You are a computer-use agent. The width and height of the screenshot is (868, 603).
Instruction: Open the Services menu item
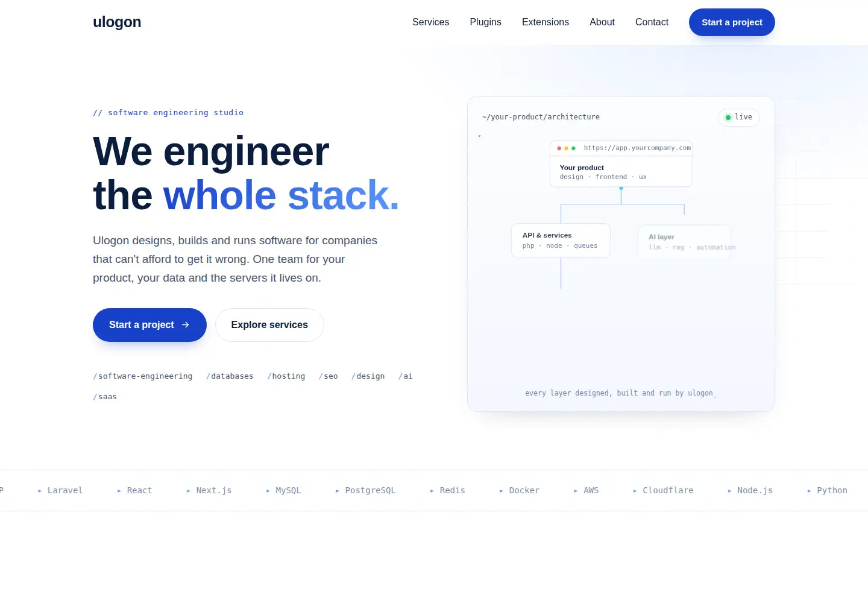coord(430,22)
